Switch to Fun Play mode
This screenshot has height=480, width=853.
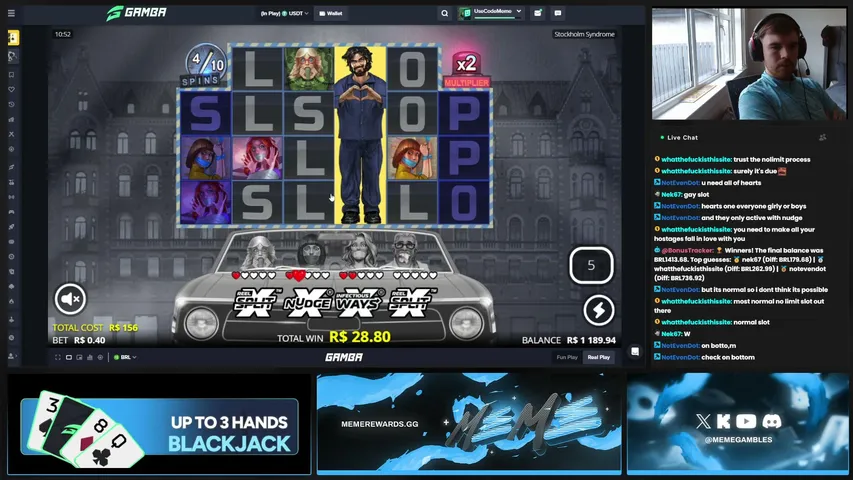click(567, 358)
